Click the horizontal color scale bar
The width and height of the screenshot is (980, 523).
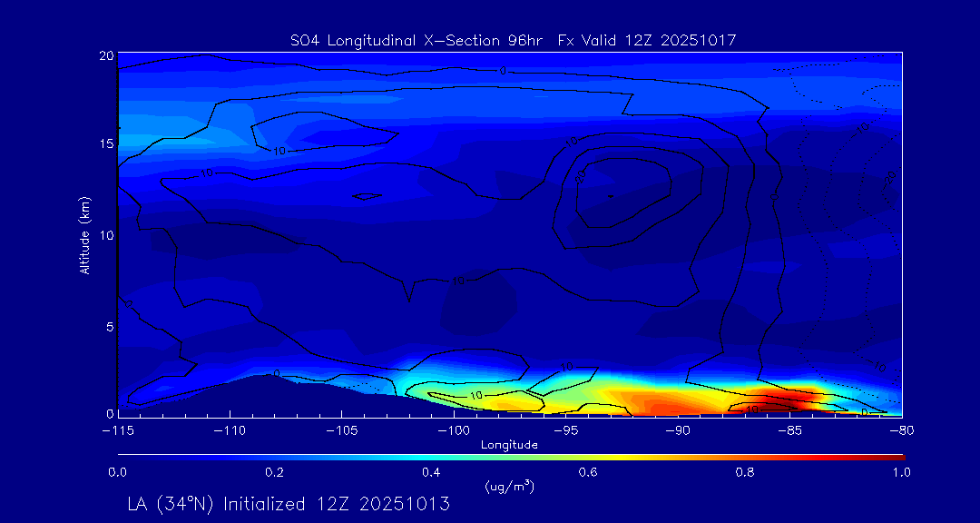[511, 458]
